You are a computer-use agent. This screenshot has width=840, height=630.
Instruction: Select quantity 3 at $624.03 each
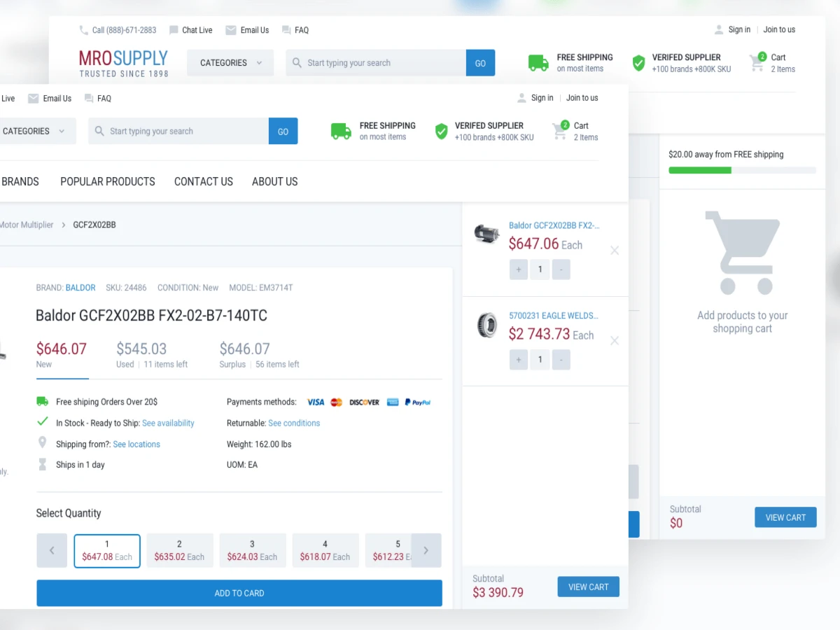point(253,551)
